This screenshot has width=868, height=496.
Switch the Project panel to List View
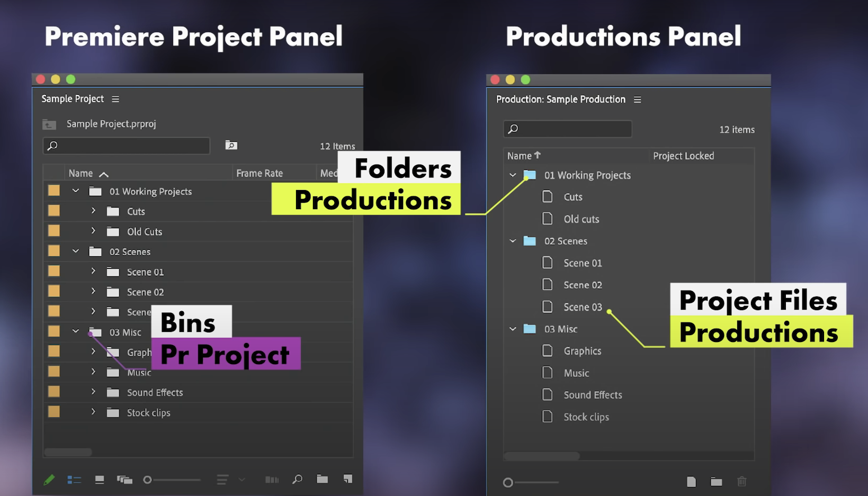click(74, 480)
